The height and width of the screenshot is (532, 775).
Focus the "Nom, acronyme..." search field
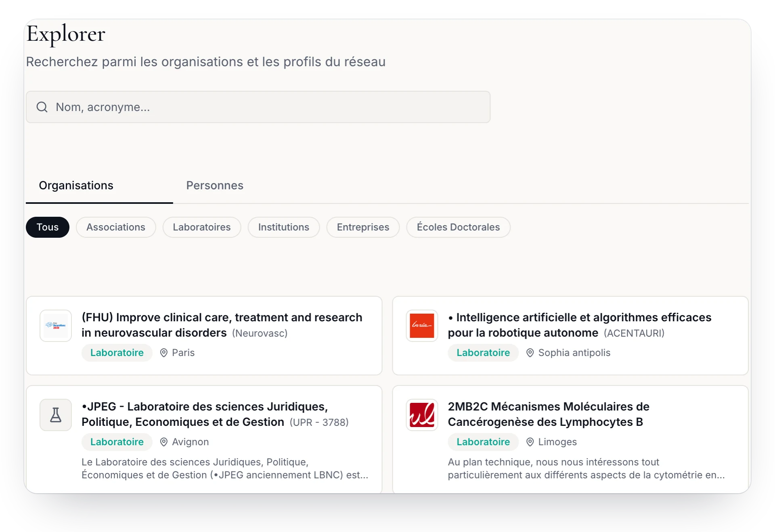click(258, 107)
